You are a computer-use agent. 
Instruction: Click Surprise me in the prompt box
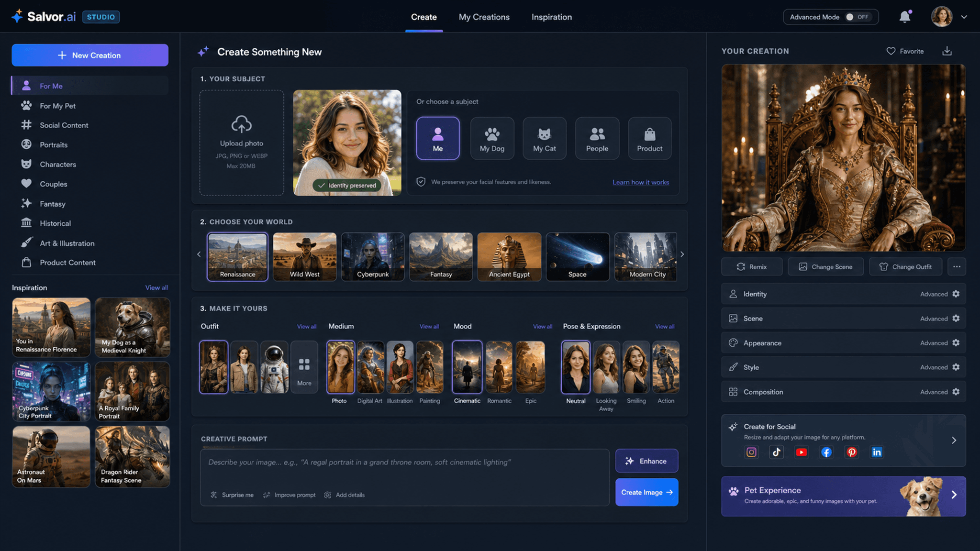(232, 495)
